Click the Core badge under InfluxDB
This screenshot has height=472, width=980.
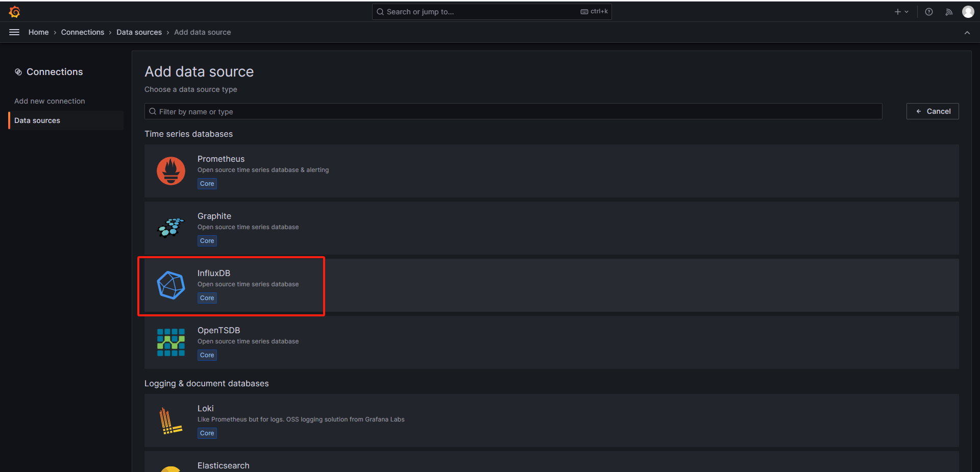click(x=207, y=298)
